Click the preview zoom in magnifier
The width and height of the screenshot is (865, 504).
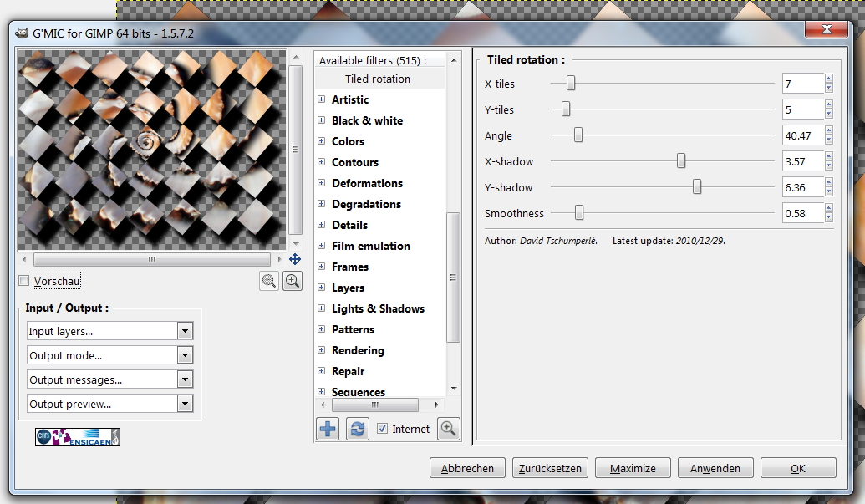tap(293, 282)
